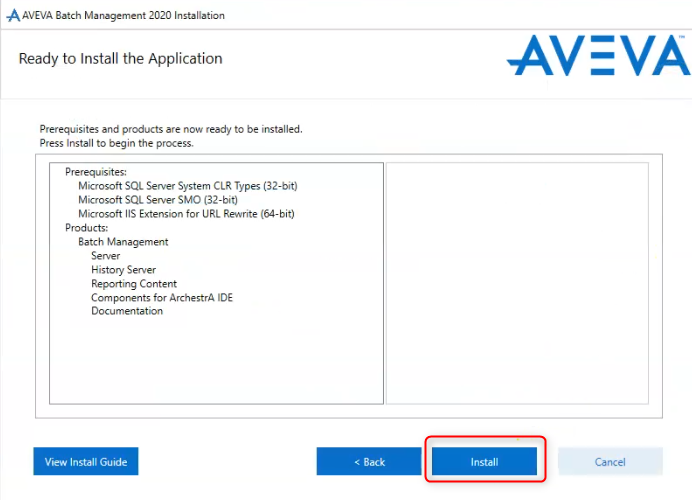Select 'Products:' heading in list
This screenshot has height=500, width=692.
click(x=86, y=228)
